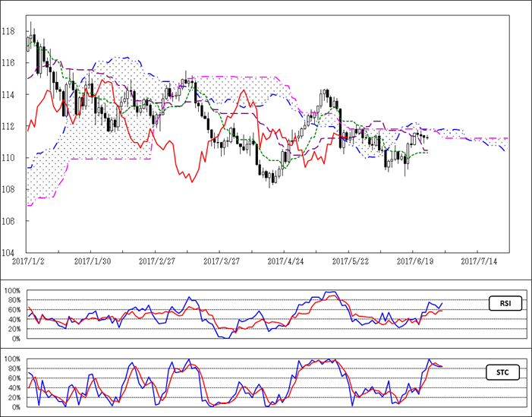Image resolution: width=532 pixels, height=417 pixels.
Task: Select the 112 price axis label
Action: coord(9,126)
